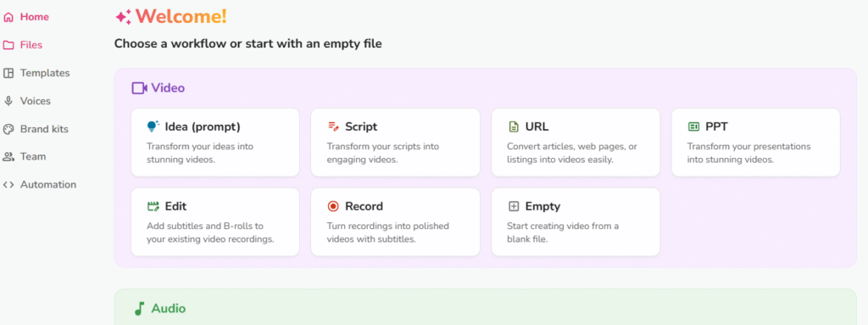Choose the PPT to video workflow

(755, 143)
